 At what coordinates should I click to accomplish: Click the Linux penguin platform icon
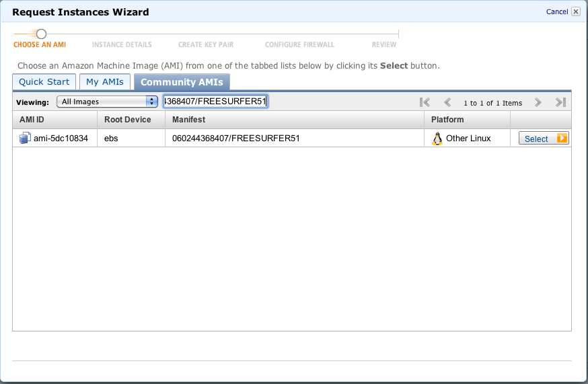pyautogui.click(x=437, y=139)
